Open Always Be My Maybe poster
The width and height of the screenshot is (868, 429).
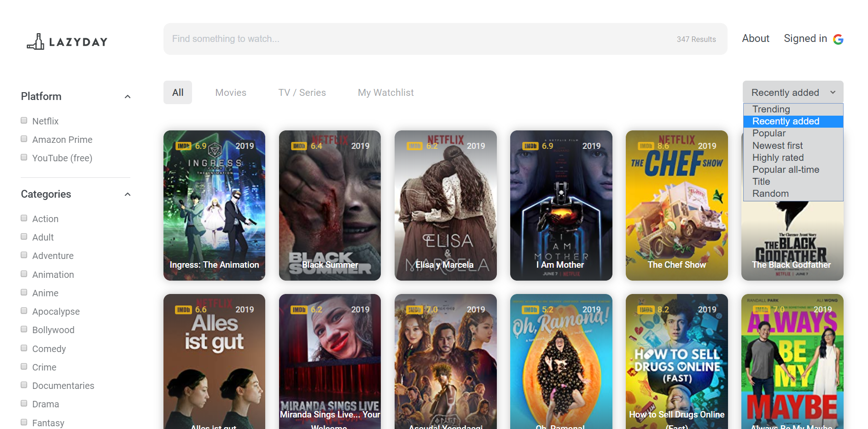pyautogui.click(x=792, y=362)
